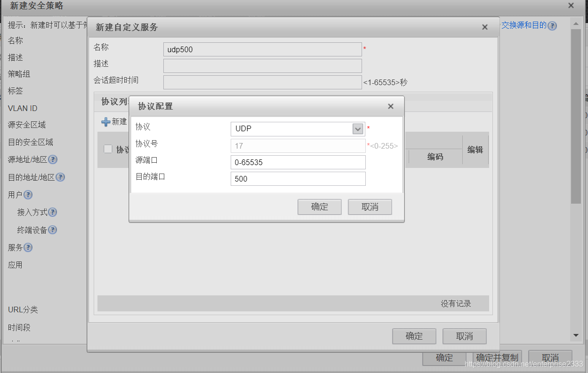Tick the protocol list header checkbox
The height and width of the screenshot is (373, 588).
click(x=108, y=149)
